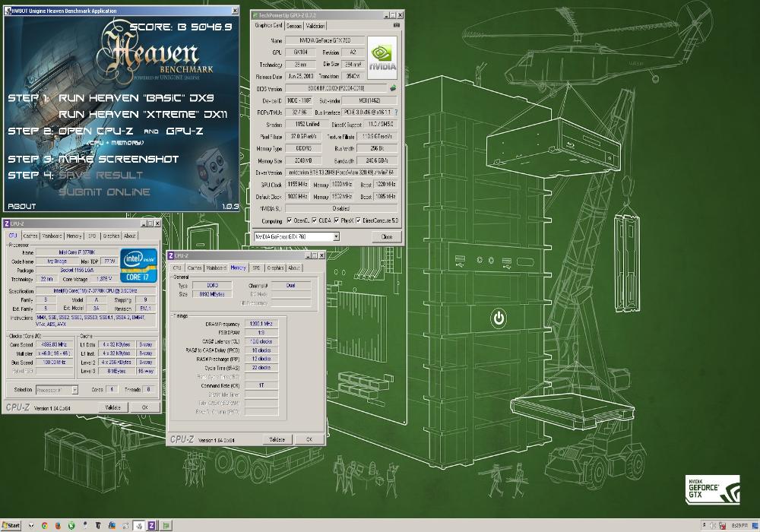Toggle the CUDA checkbox in GPU-Z
Screen dimensions: 760x532
coord(314,220)
